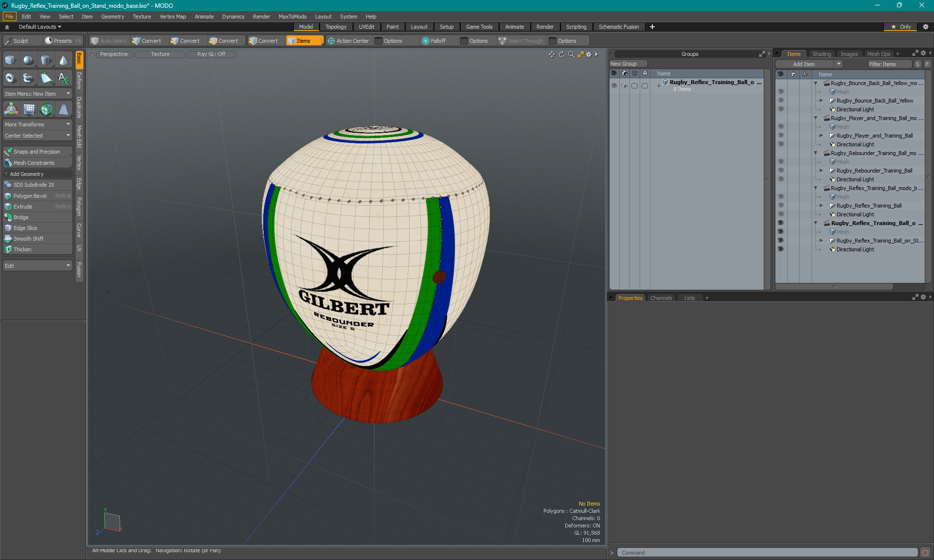934x560 pixels.
Task: Click the viewport settings gear icon
Action: 589,54
